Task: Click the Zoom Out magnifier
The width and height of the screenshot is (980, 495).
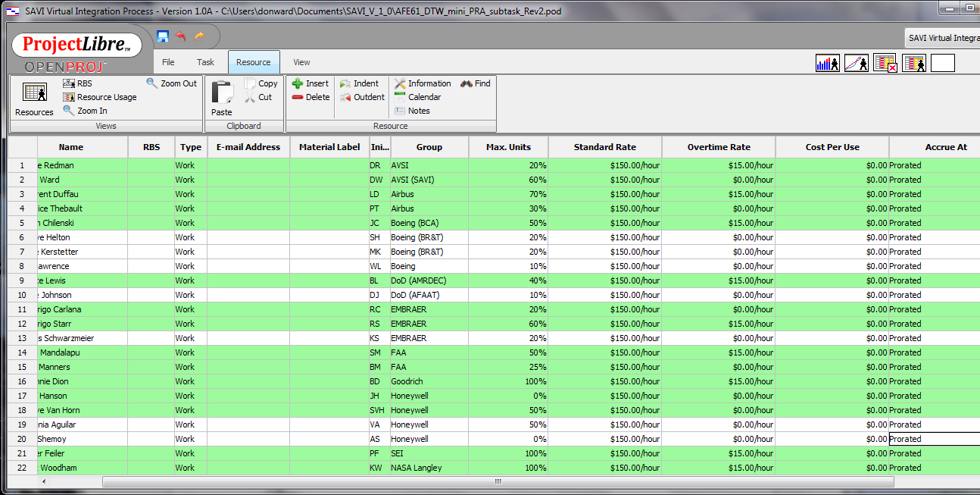Action: tap(171, 83)
